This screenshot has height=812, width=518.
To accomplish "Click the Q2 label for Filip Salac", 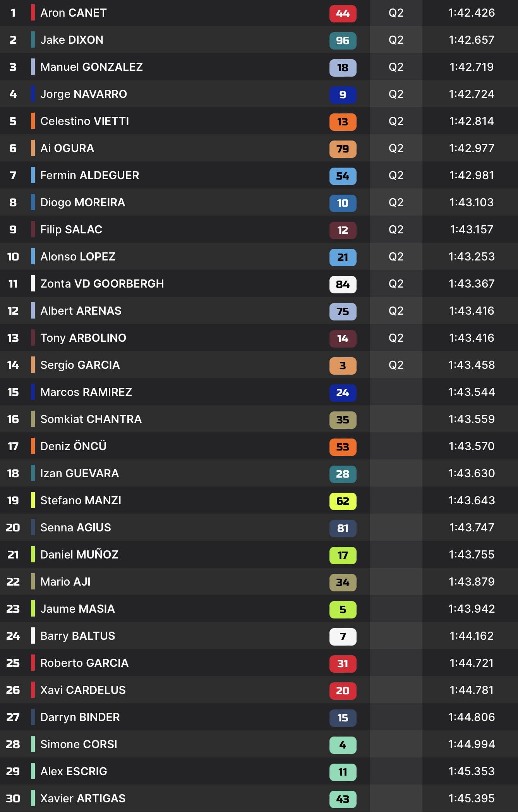I will pos(396,230).
